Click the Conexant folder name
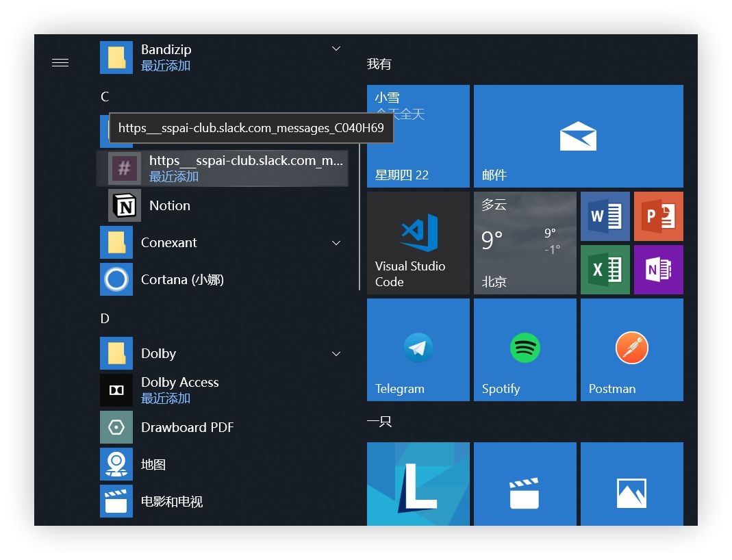This screenshot has width=732, height=560. 169,242
